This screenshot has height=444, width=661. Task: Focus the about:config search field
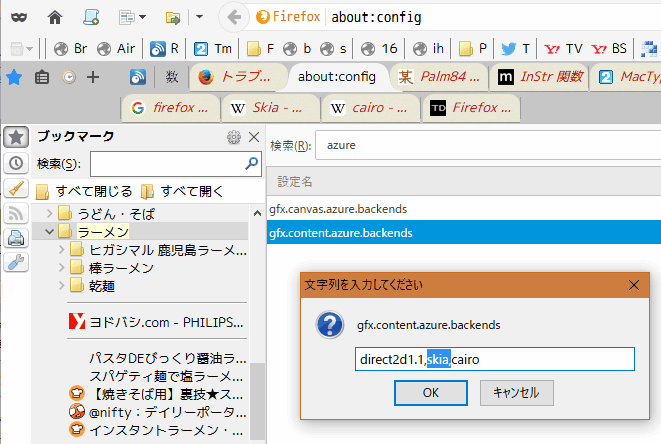488,145
